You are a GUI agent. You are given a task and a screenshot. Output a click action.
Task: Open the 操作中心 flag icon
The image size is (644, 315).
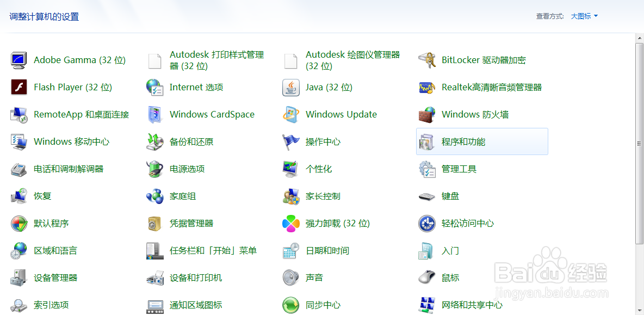[x=291, y=141]
